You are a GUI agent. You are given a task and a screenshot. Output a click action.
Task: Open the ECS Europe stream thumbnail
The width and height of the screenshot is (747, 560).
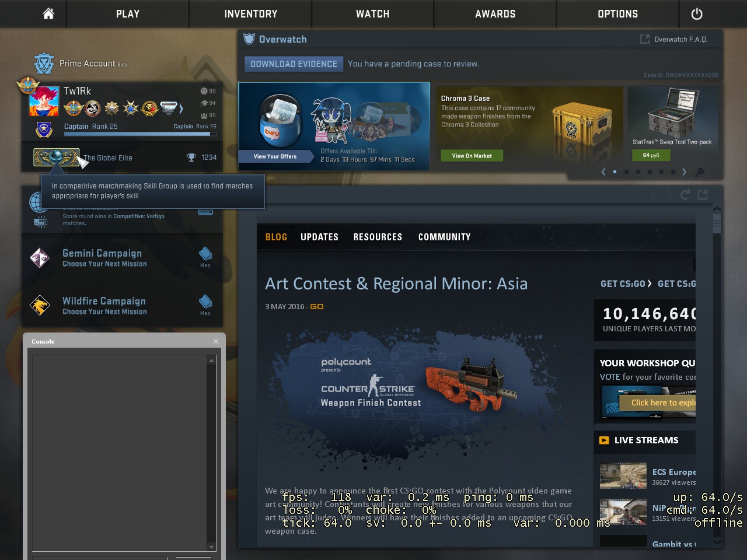click(623, 475)
